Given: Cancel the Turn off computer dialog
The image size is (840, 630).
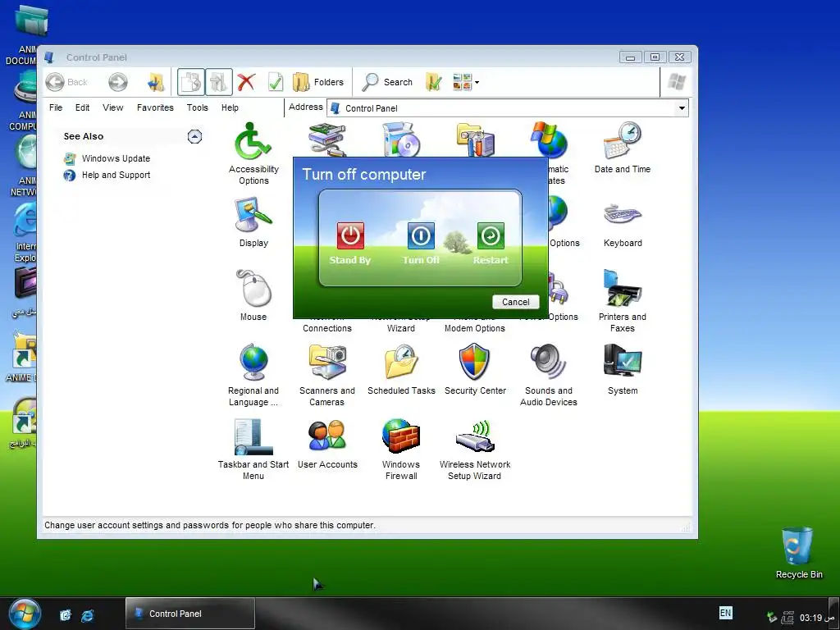Looking at the screenshot, I should point(515,302).
